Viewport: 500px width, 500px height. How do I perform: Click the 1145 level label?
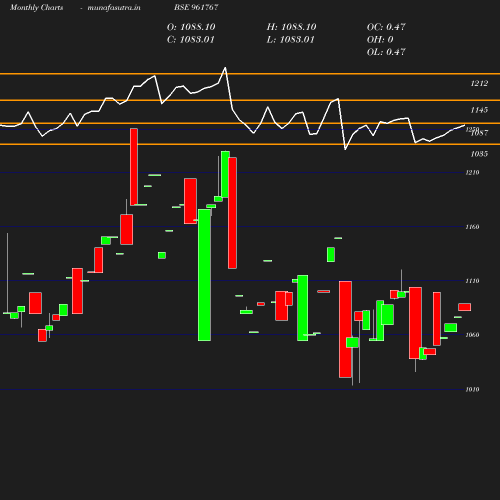click(x=479, y=110)
